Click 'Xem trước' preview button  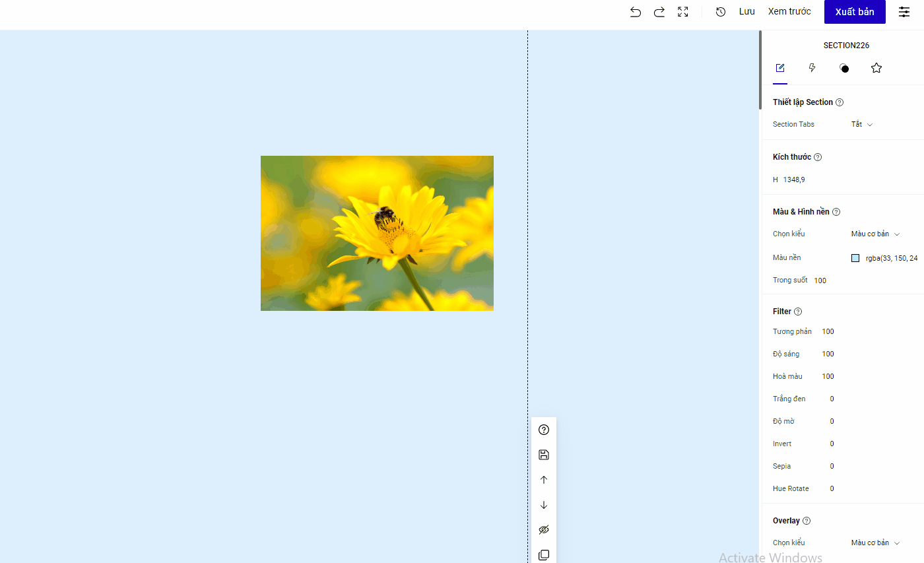pos(789,12)
